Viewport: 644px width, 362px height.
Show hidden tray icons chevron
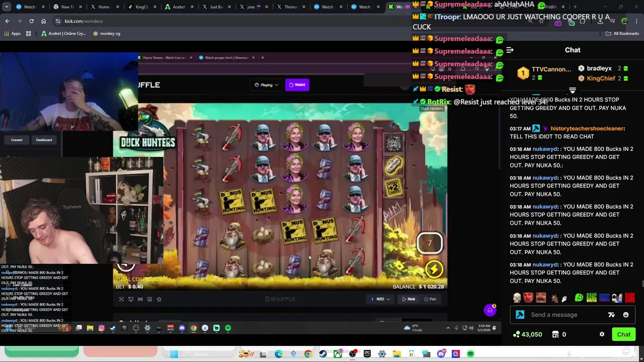(448, 328)
